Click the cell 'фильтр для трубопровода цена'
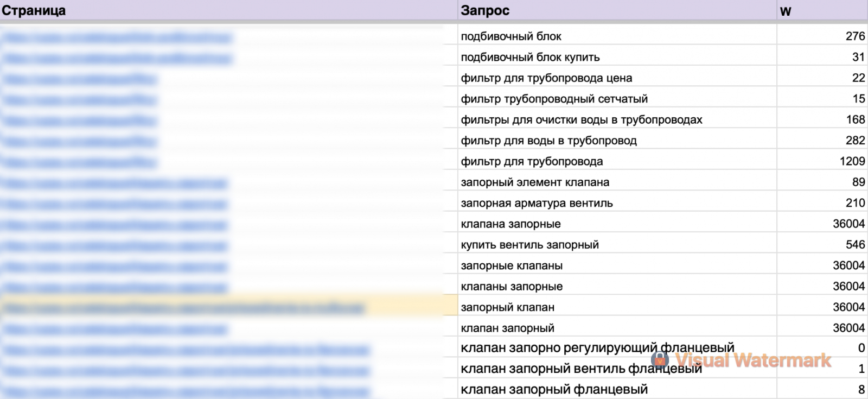The height and width of the screenshot is (399, 868). point(546,78)
